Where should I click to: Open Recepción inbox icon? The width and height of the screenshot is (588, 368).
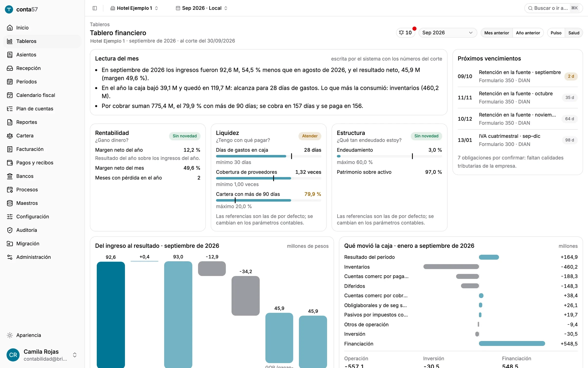click(10, 68)
